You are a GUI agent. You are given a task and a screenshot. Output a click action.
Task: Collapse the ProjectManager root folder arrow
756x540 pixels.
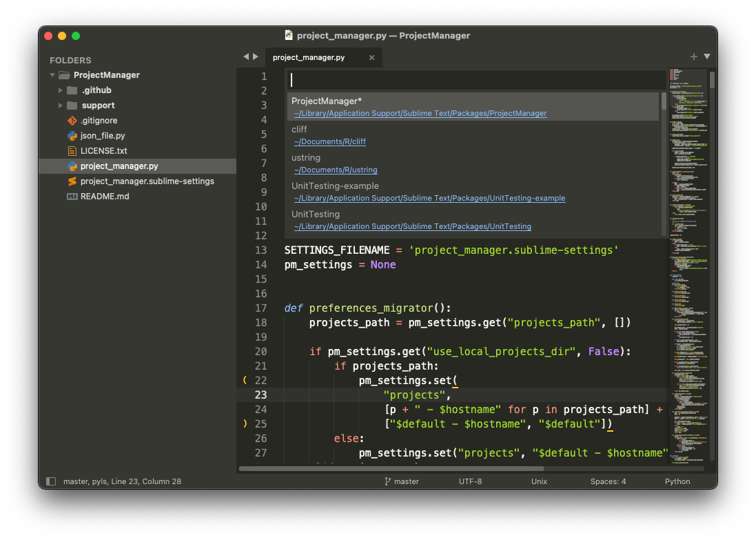[52, 75]
